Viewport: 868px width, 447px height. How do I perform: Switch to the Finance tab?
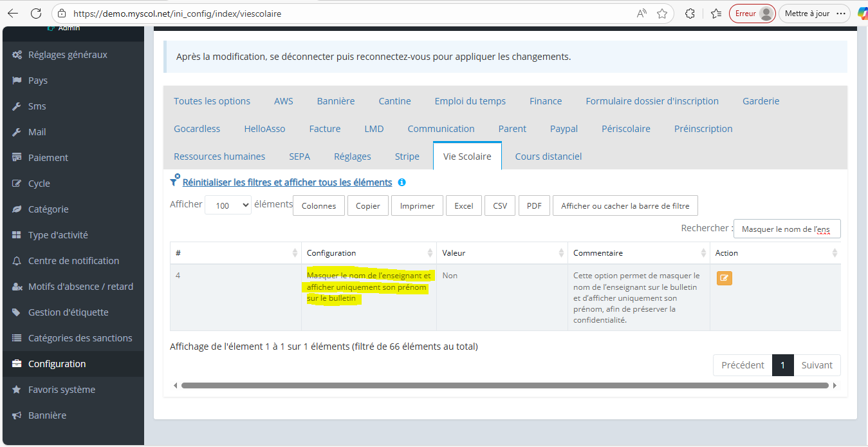point(546,101)
